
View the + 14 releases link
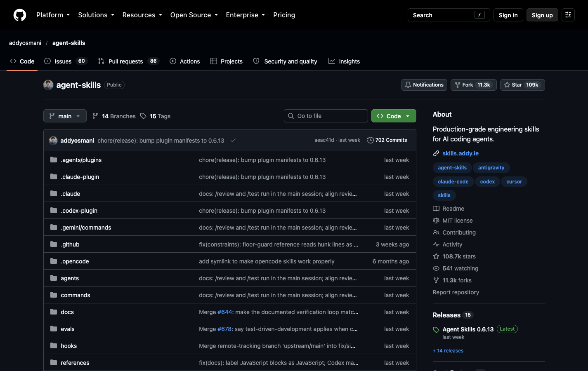click(x=448, y=351)
